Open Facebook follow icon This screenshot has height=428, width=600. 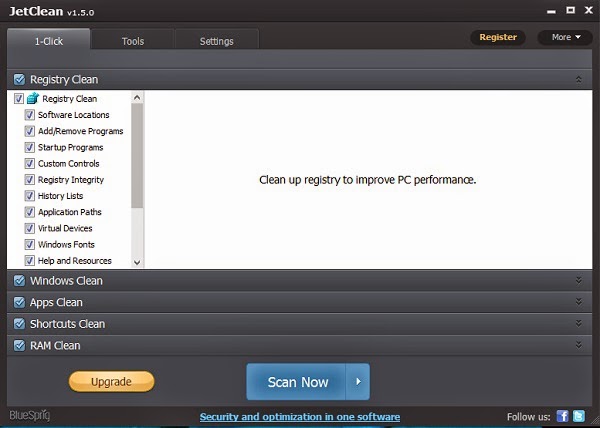point(562,416)
